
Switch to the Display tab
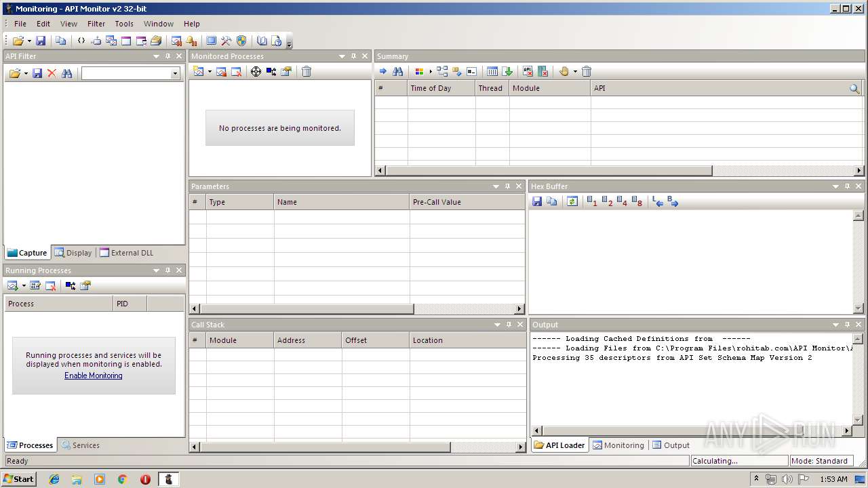pos(73,253)
